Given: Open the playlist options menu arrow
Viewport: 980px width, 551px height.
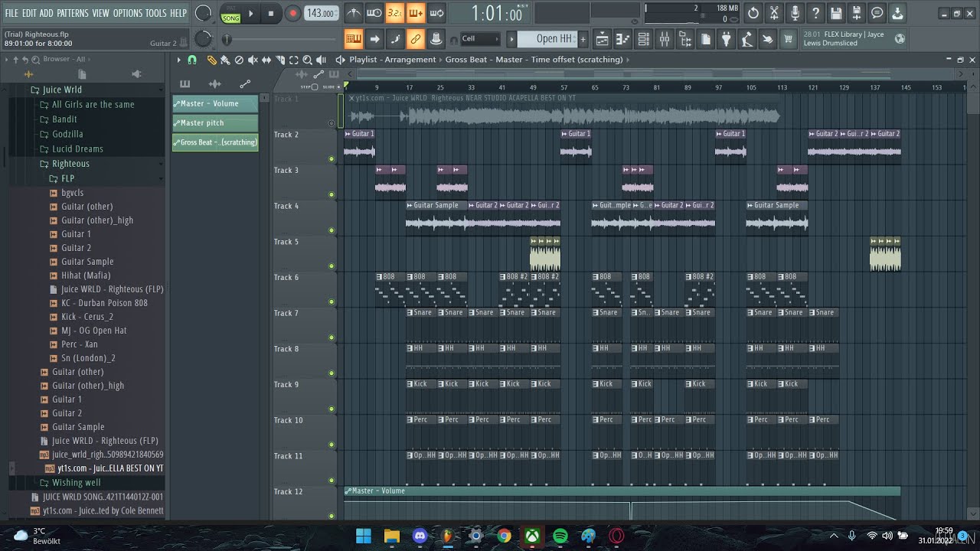Looking at the screenshot, I should pyautogui.click(x=179, y=60).
